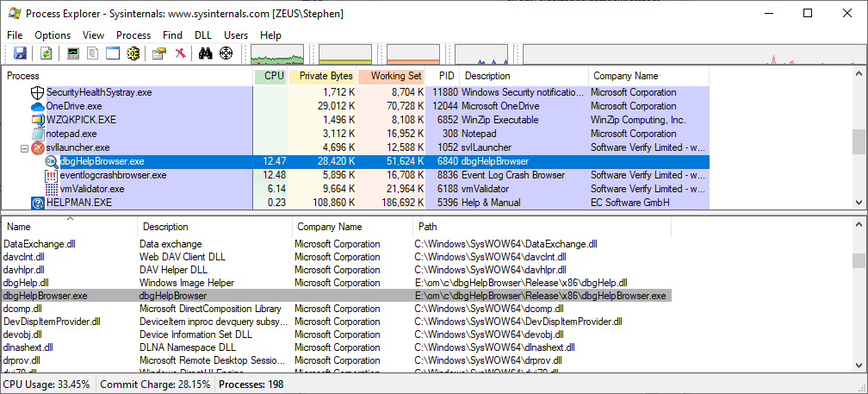The height and width of the screenshot is (394, 868).
Task: Click the upper pane scrollbar down arrow
Action: tap(859, 203)
